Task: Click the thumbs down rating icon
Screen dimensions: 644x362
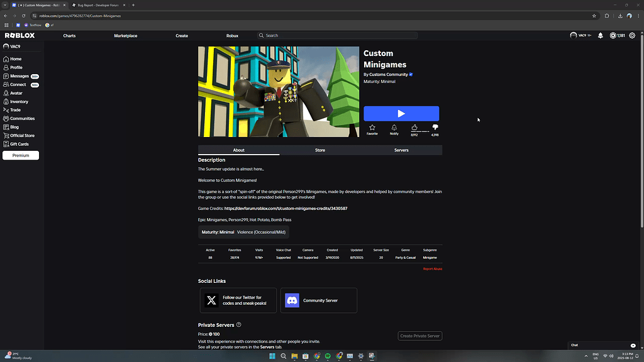Action: (x=435, y=127)
